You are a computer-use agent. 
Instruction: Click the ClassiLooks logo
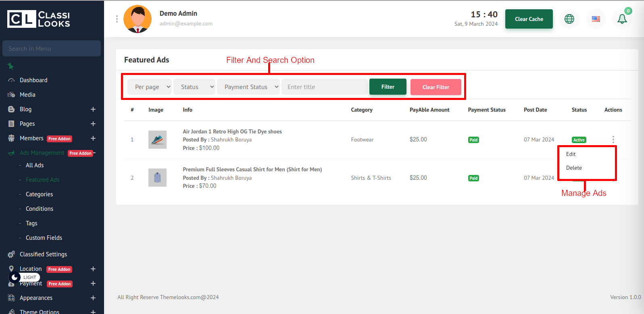(39, 19)
